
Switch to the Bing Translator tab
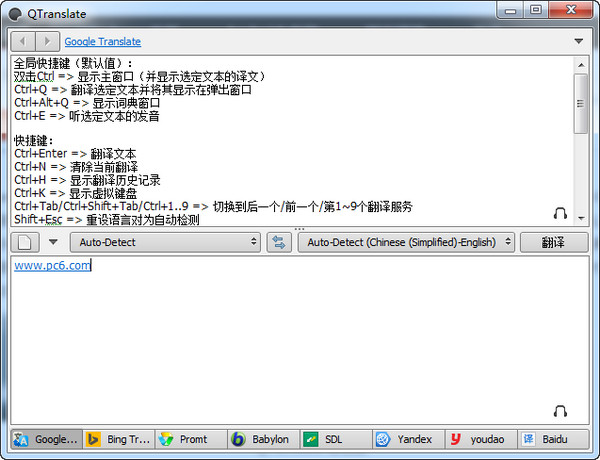[119, 439]
